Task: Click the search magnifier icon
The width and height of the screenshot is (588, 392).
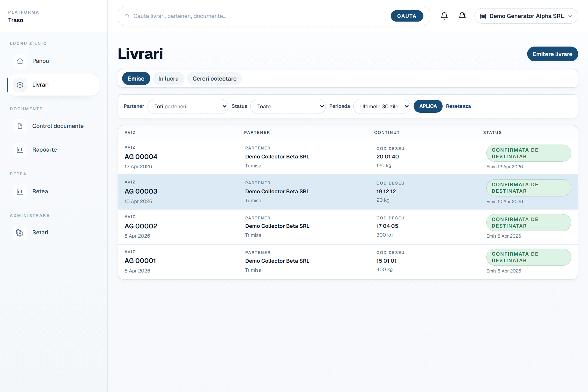Action: (x=127, y=16)
